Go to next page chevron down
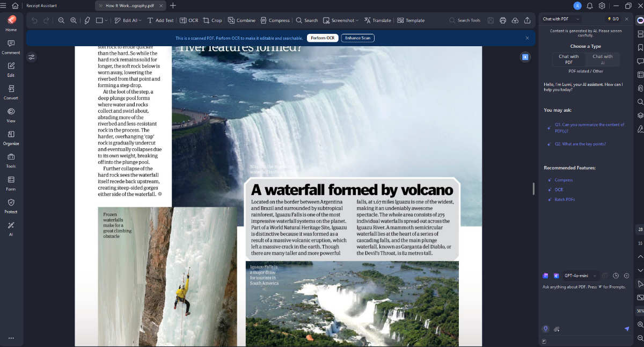 640,270
